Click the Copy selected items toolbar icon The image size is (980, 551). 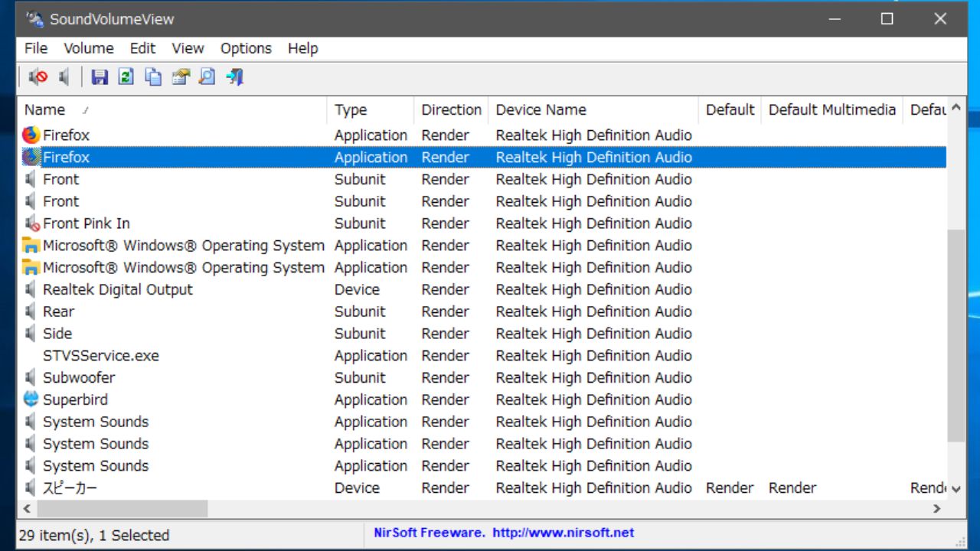click(153, 77)
